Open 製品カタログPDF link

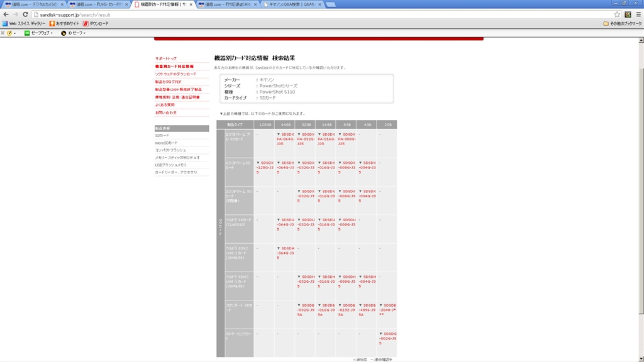169,82
